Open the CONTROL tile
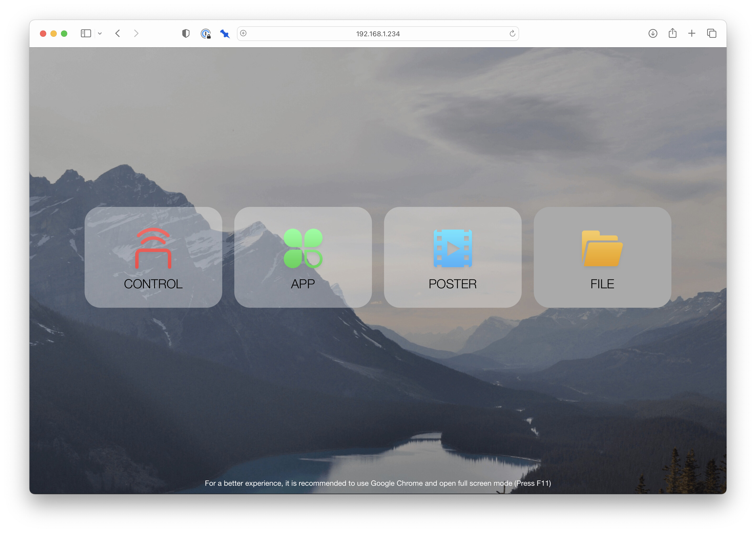The width and height of the screenshot is (756, 533). 153,257
